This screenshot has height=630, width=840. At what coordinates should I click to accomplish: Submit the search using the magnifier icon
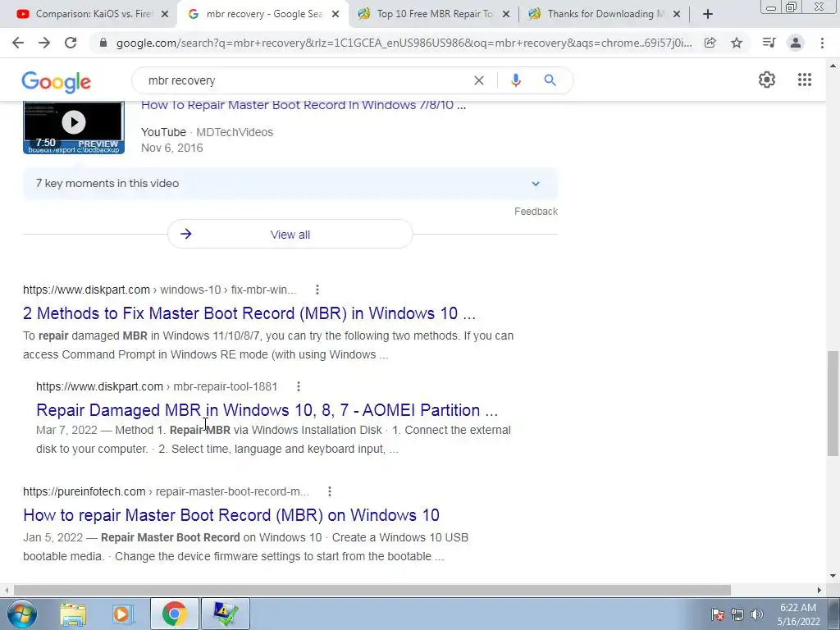[550, 80]
